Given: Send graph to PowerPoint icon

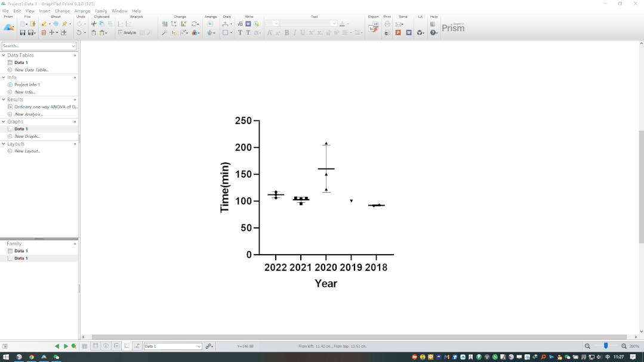Looking at the screenshot, I should [x=398, y=33].
